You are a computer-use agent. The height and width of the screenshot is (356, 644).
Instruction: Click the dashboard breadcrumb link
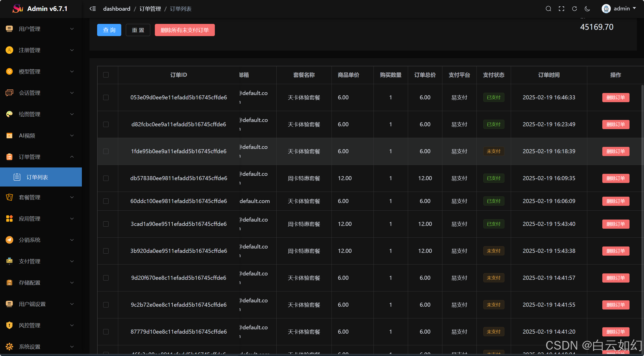tap(117, 9)
